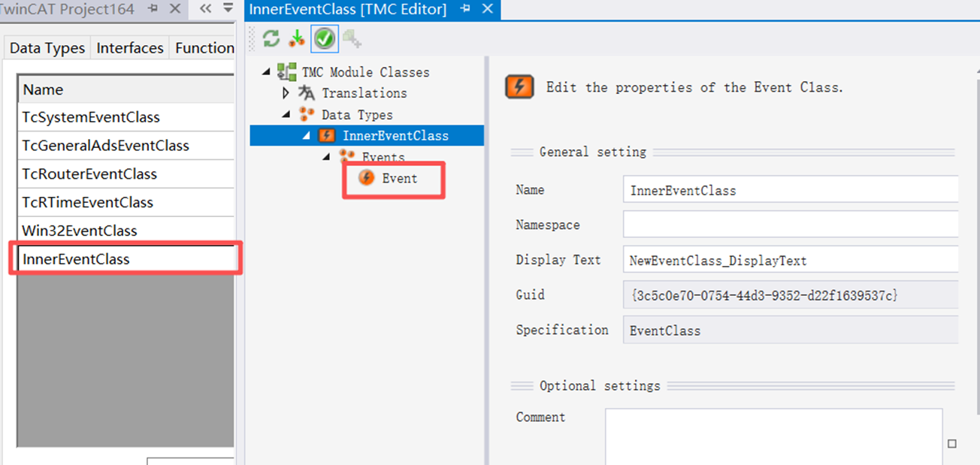Click the Name input field
Viewport: 980px width, 465px height.
[x=791, y=190]
